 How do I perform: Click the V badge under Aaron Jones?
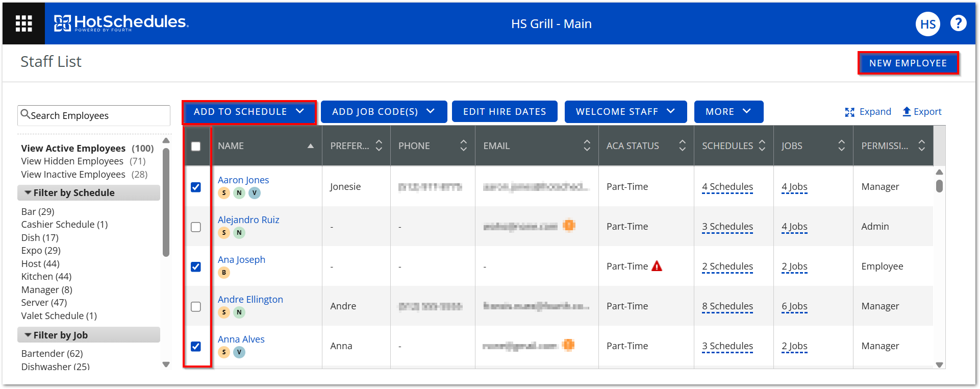(x=254, y=193)
